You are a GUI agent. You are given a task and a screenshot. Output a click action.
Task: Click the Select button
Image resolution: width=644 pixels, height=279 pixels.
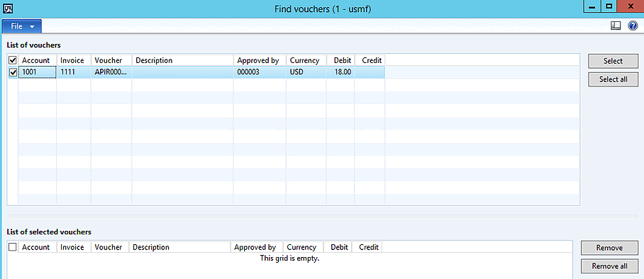[613, 61]
